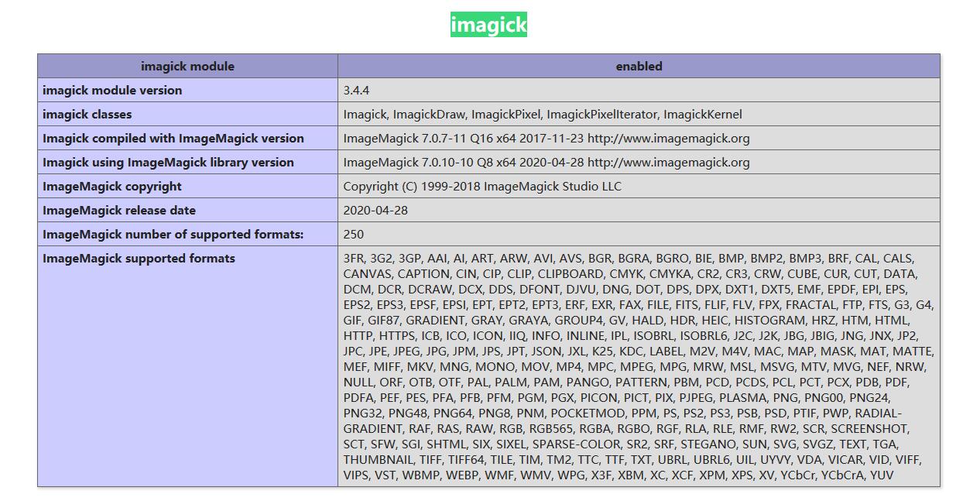The image size is (980, 501).
Task: Select the 'ImageMagick 7.0.7-11 Q16 x64' value
Action: (x=547, y=139)
